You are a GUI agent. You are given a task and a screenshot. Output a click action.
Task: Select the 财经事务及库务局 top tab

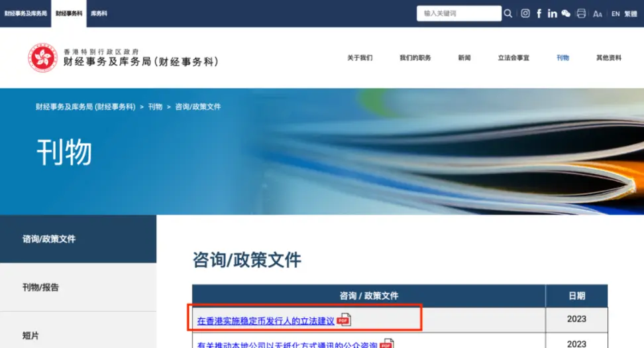pyautogui.click(x=25, y=13)
